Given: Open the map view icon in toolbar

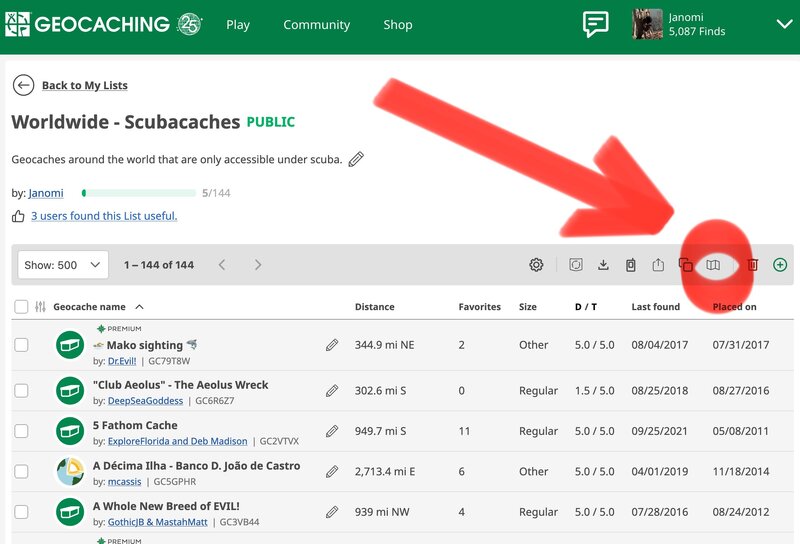Looking at the screenshot, I should coord(713,265).
